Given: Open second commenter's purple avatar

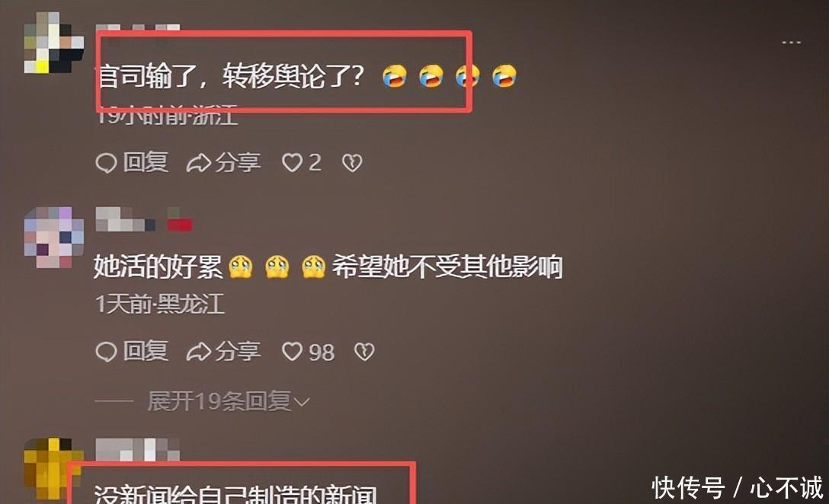Looking at the screenshot, I should pos(54,238).
